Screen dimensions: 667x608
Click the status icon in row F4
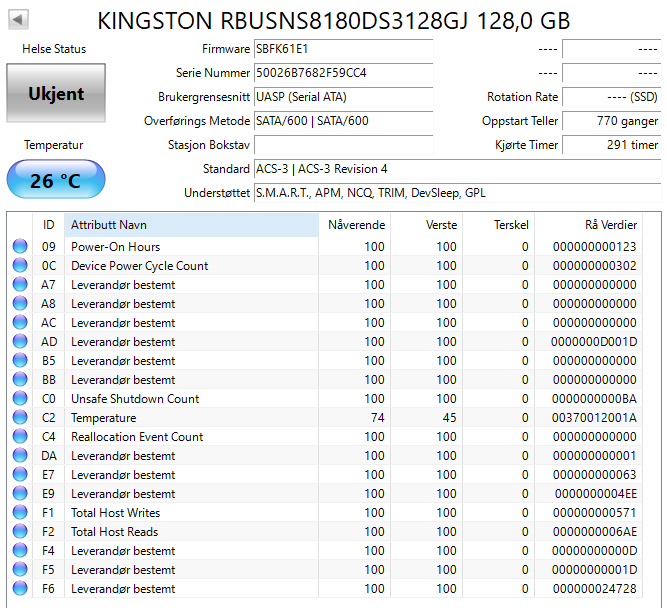(20, 551)
